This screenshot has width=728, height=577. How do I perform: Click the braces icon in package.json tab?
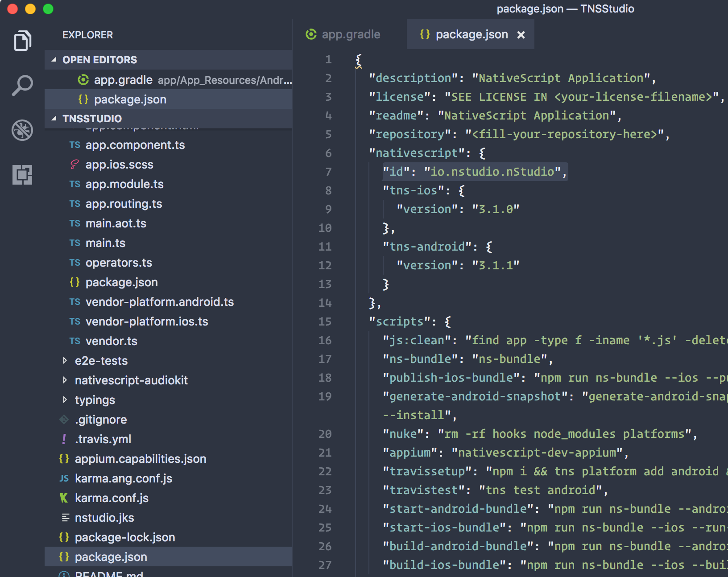[x=425, y=34]
